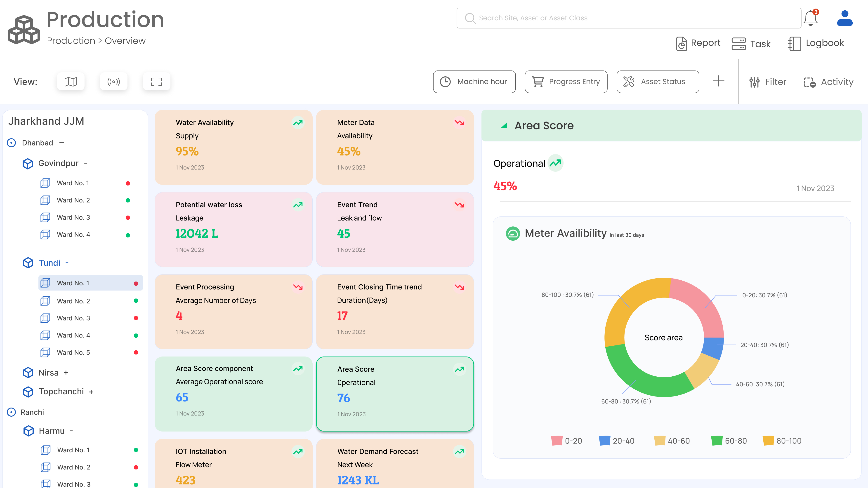This screenshot has height=488, width=868.
Task: Click the user profile avatar icon
Action: pos(844,18)
